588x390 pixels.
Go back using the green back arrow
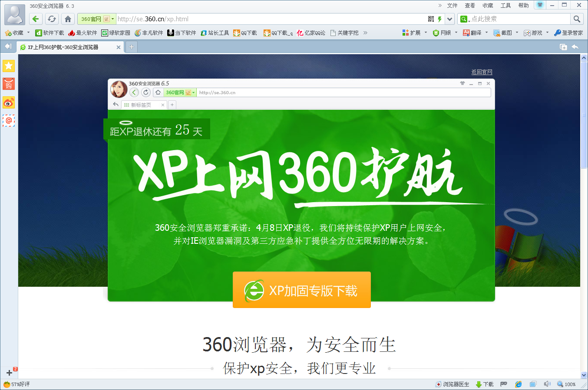(x=36, y=19)
